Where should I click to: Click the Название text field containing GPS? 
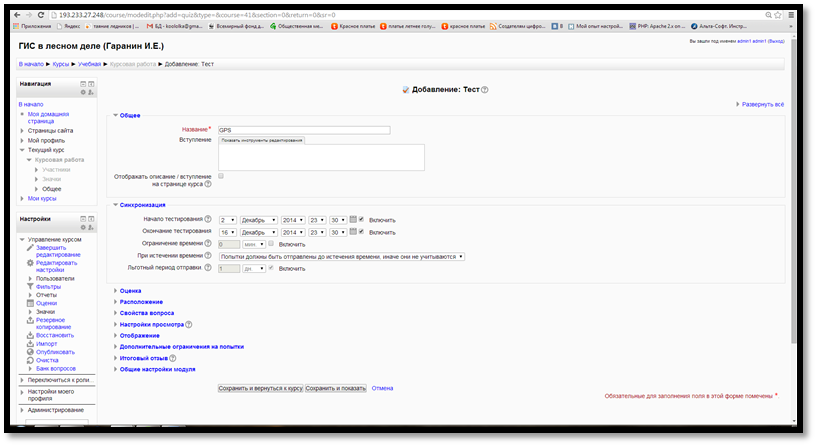coord(304,130)
